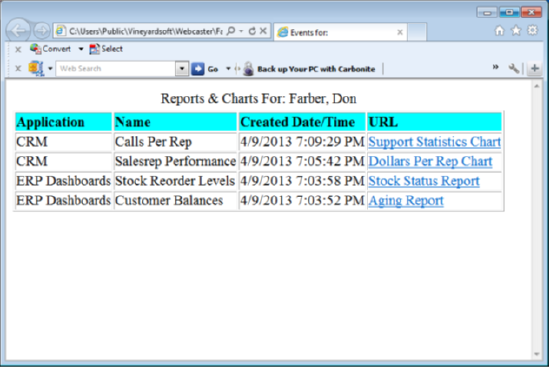Click the Customer Balances cell
This screenshot has width=550, height=367.
pyautogui.click(x=175, y=201)
